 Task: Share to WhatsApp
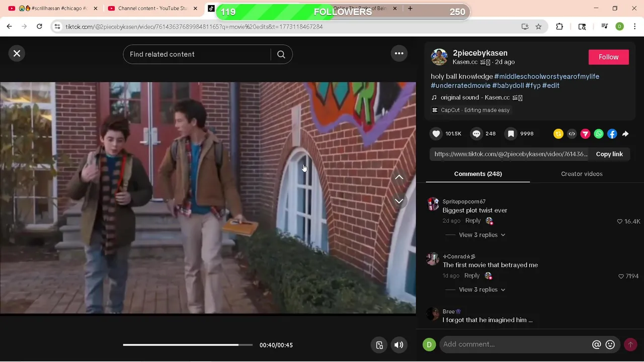click(x=599, y=134)
